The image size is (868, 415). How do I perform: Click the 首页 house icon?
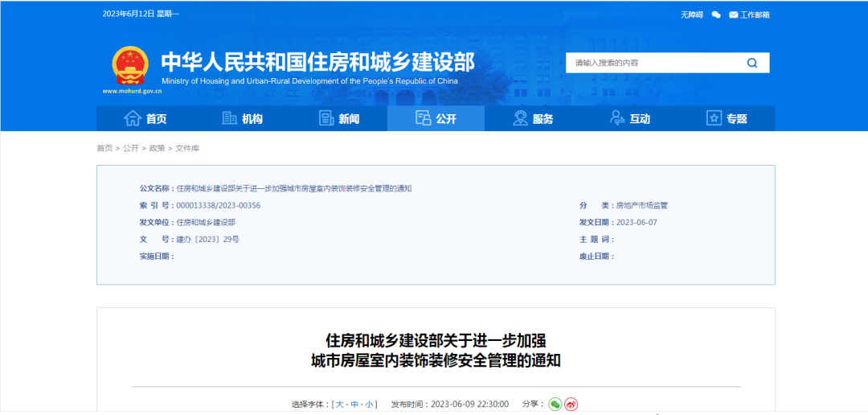[x=133, y=118]
